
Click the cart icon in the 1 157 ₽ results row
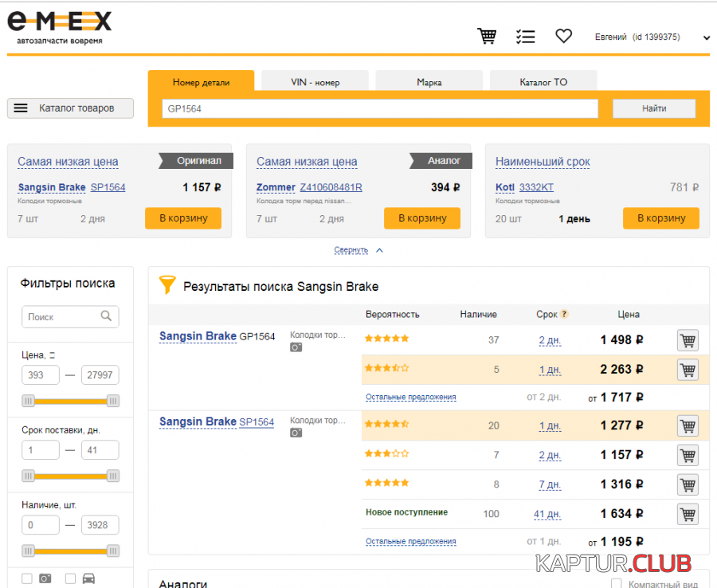[x=688, y=456]
